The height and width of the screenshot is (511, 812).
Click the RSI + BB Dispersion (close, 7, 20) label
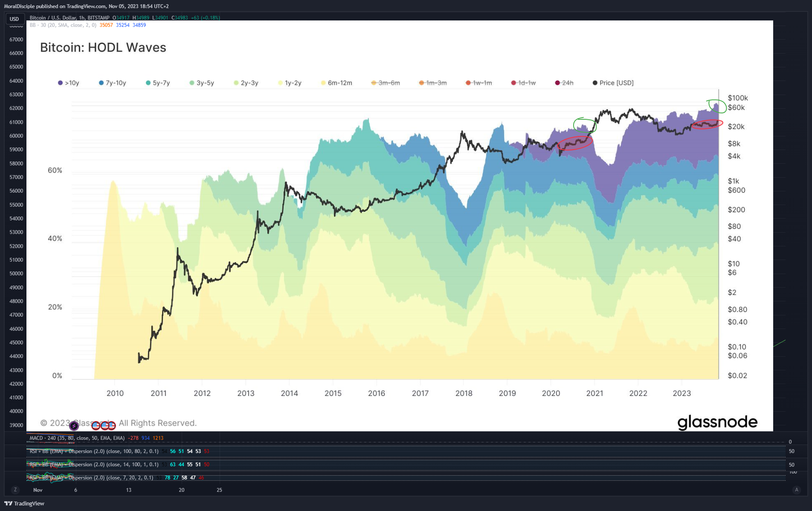[91, 478]
